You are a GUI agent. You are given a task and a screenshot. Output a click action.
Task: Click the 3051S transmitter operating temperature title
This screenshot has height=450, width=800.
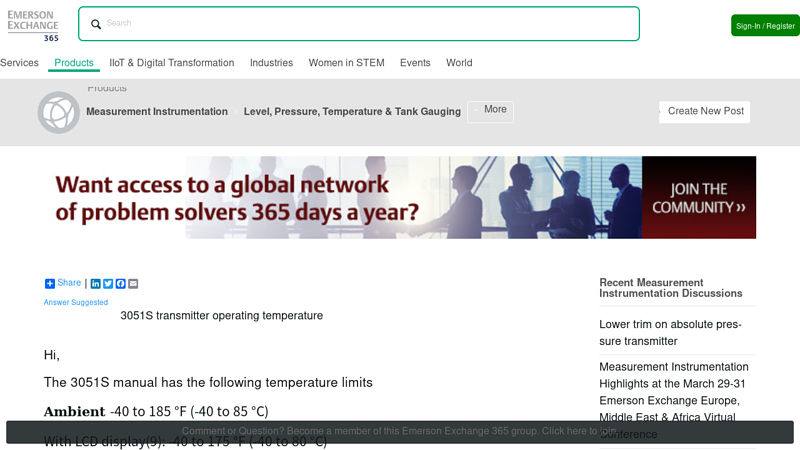point(221,316)
